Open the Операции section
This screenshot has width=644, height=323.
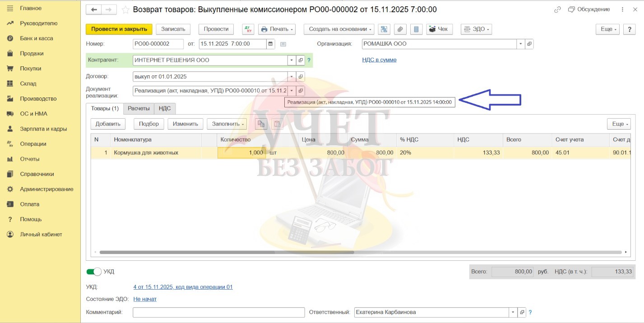tap(33, 144)
